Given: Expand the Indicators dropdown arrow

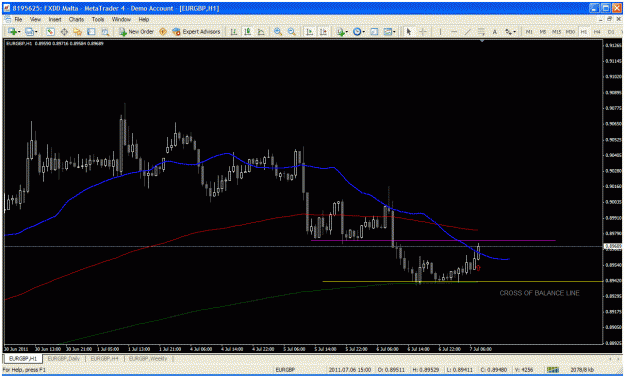Looking at the screenshot, I should tap(347, 31).
